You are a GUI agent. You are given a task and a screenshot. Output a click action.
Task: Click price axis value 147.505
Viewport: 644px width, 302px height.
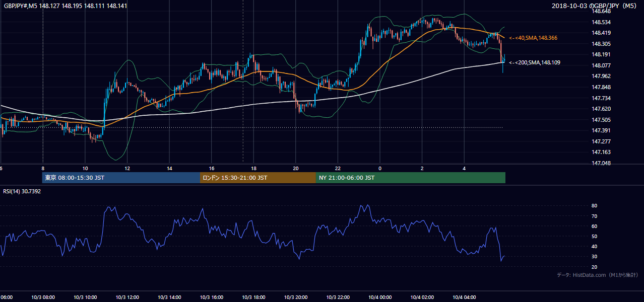601,120
